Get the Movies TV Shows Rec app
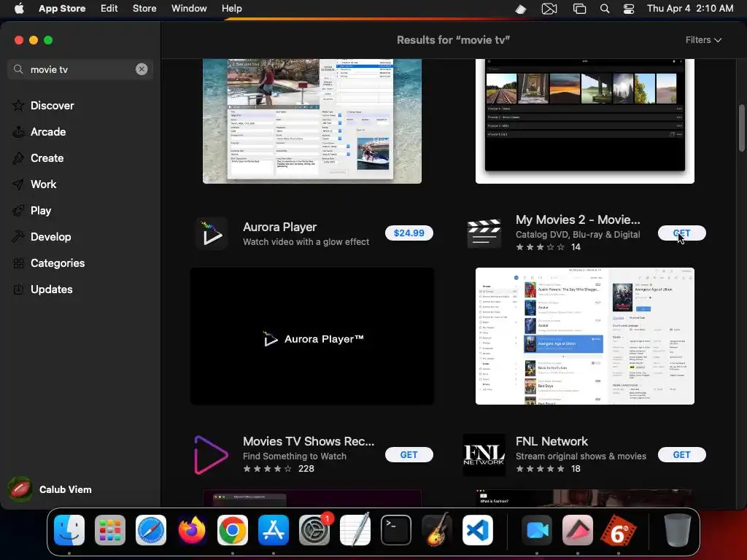747x560 pixels. click(409, 455)
